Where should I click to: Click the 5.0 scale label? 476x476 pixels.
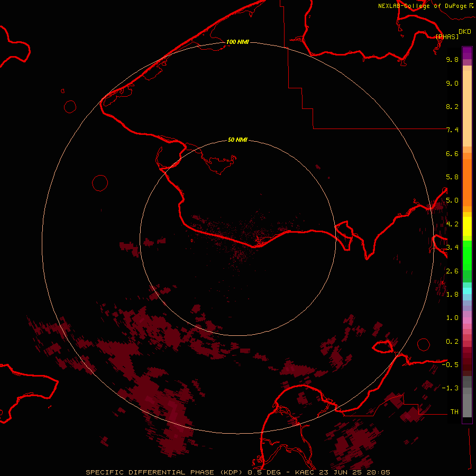tap(452, 200)
